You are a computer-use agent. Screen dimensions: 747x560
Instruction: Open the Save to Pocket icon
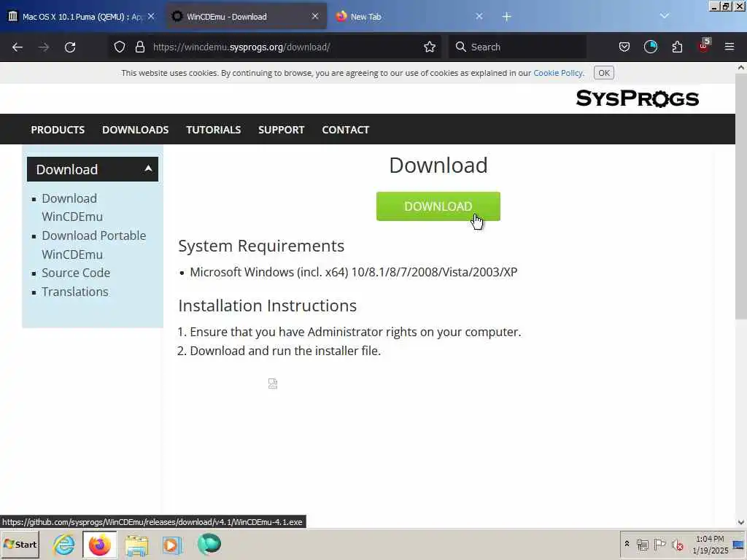coord(624,47)
